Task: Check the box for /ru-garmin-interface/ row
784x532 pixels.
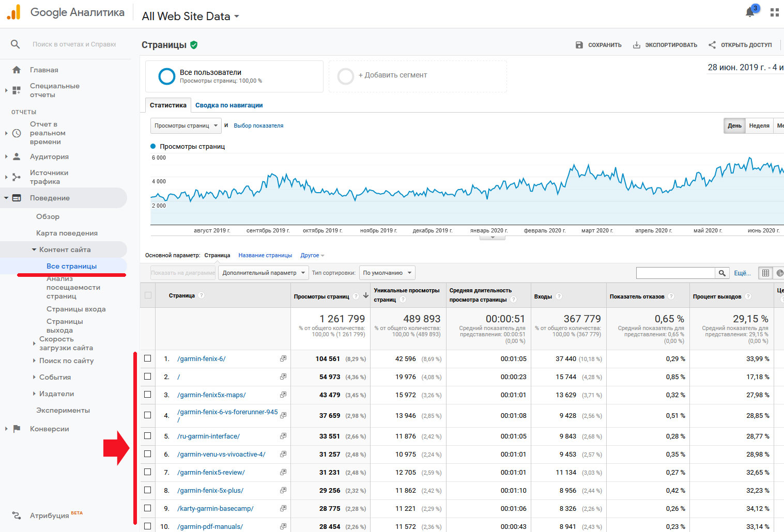Action: [148, 436]
